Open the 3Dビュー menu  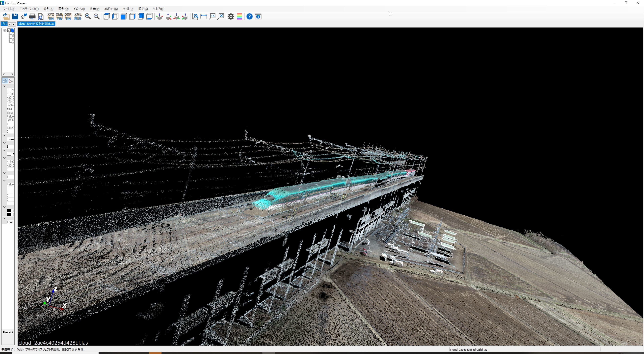click(111, 9)
